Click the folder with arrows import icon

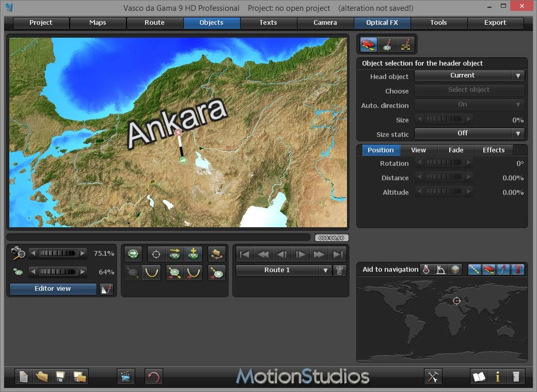[x=216, y=254]
